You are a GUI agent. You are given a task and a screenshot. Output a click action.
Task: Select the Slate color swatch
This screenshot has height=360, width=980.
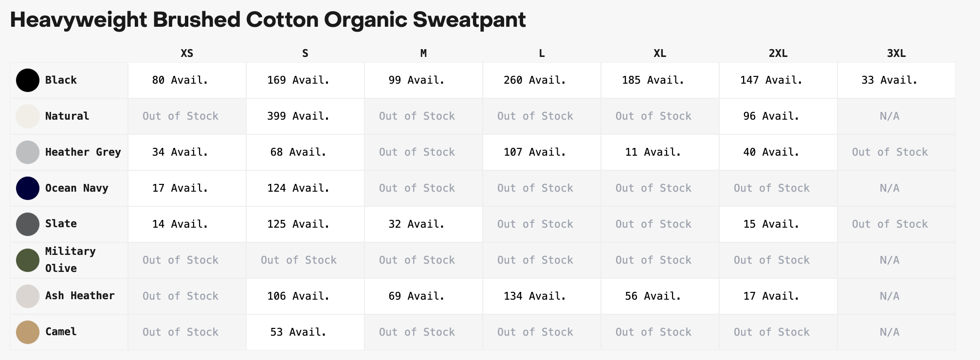[x=28, y=224]
